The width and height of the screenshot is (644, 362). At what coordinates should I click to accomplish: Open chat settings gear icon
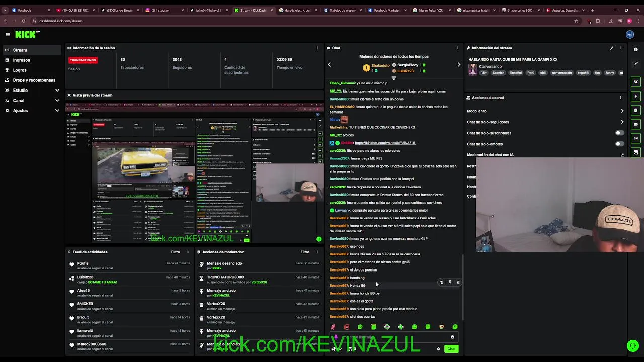(x=438, y=349)
